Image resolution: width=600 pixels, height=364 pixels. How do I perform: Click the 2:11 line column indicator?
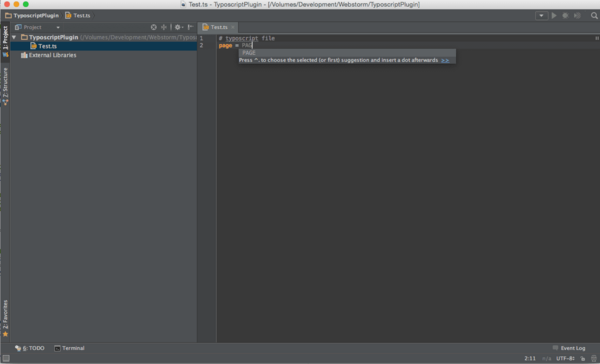tap(530, 359)
